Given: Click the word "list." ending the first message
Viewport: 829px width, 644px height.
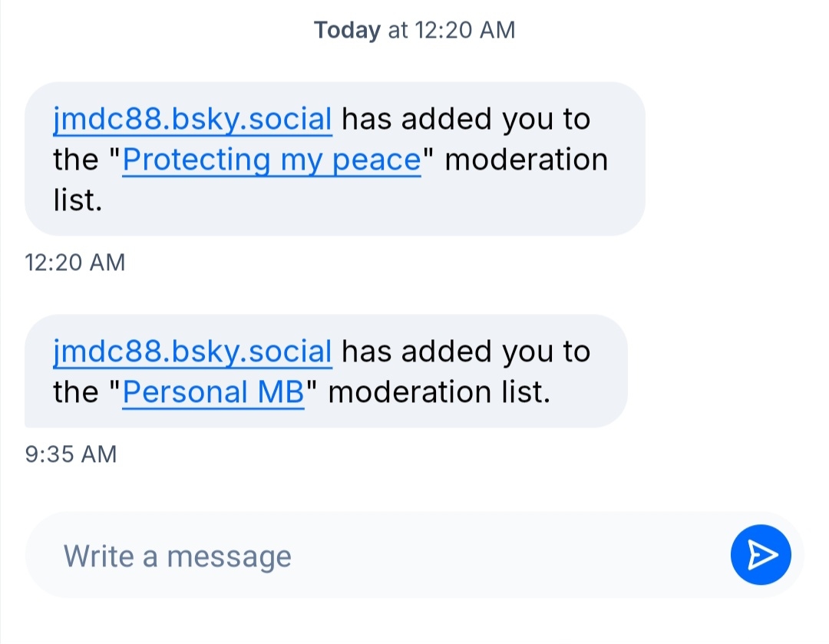Looking at the screenshot, I should click(78, 201).
